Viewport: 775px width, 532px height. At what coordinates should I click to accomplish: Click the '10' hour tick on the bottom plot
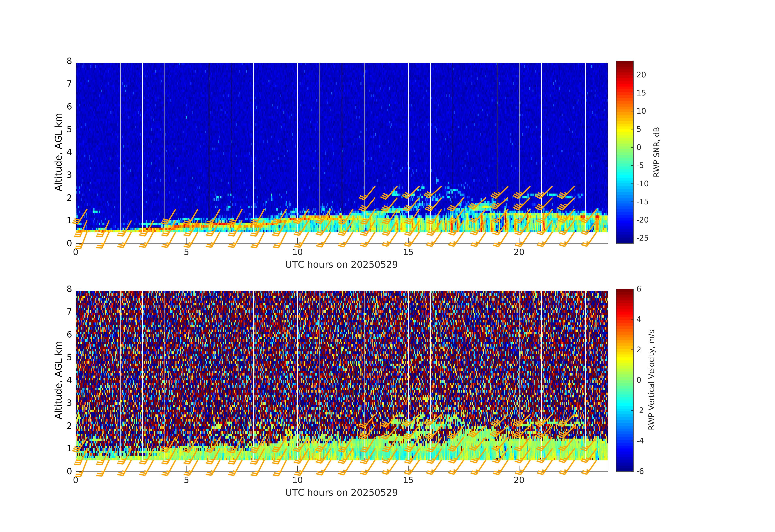(297, 480)
